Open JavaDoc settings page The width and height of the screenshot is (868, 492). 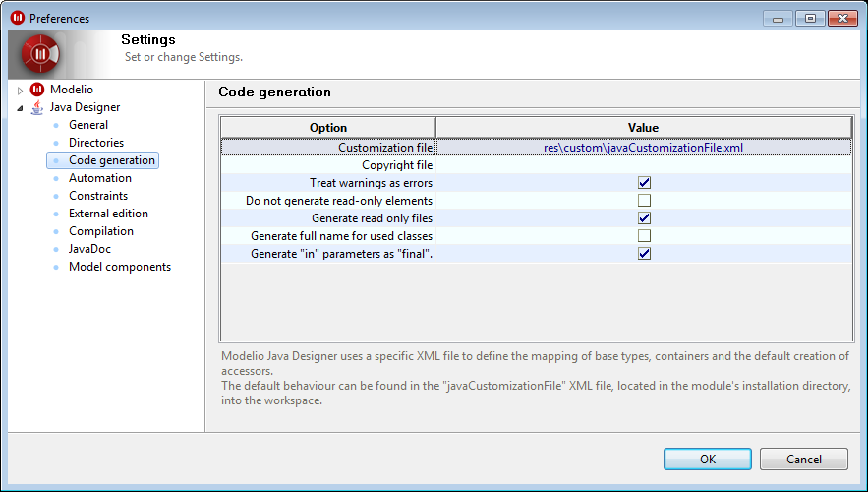tap(89, 249)
